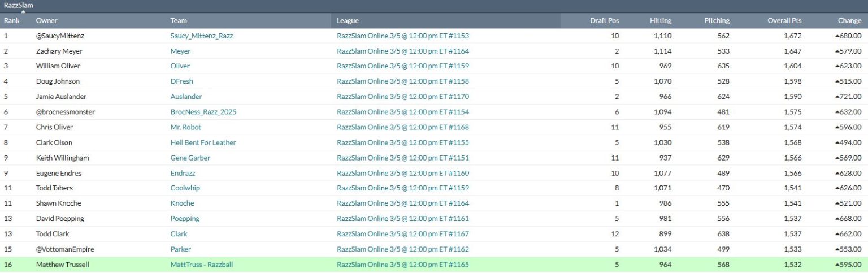Open the Mr. Robot team link
The width and height of the screenshot is (868, 273).
point(186,127)
